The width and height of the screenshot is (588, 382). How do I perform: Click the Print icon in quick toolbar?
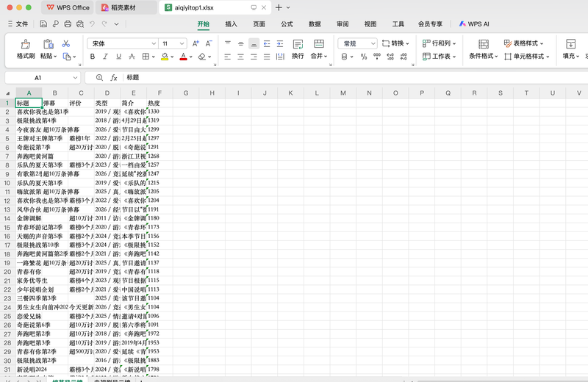click(x=68, y=24)
